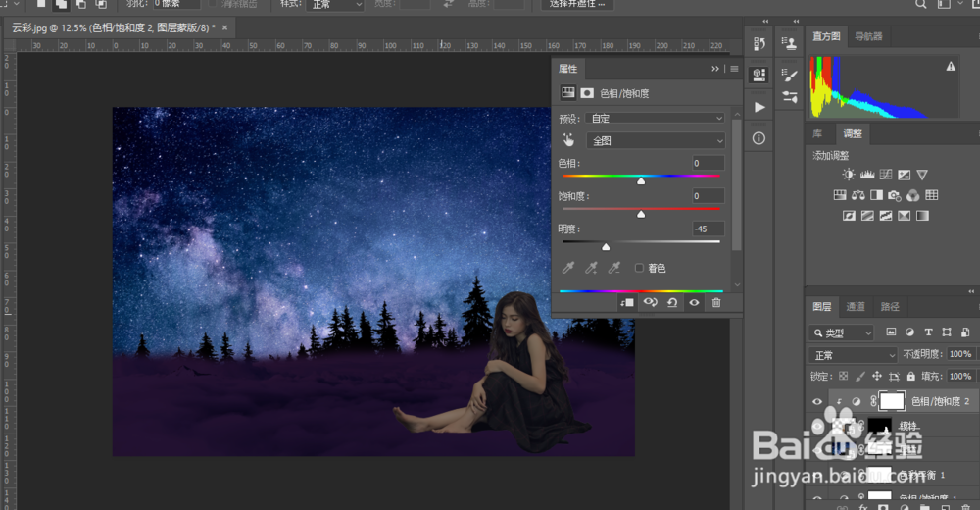Open the Clone Source panel icon
Image resolution: width=980 pixels, height=510 pixels.
click(x=790, y=44)
